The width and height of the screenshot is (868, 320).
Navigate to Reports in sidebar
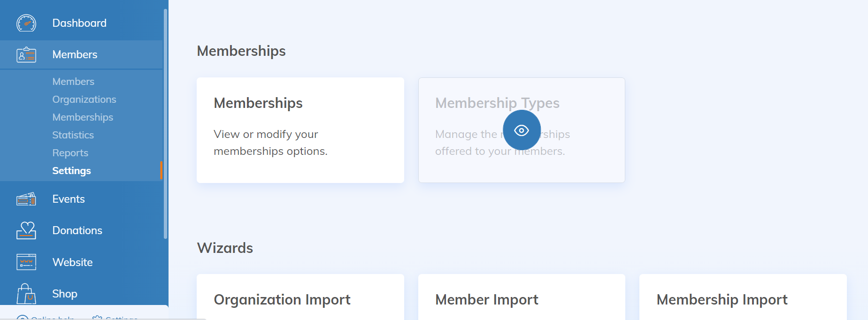click(70, 153)
